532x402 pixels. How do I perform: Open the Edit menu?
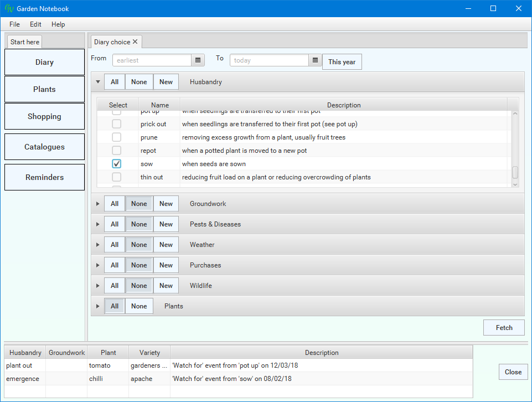pyautogui.click(x=35, y=24)
